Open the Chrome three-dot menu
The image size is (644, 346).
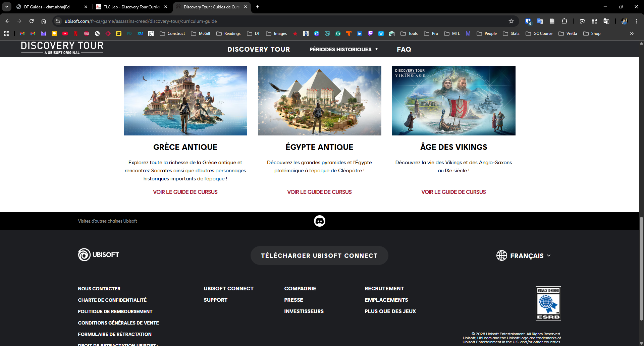pyautogui.click(x=636, y=21)
